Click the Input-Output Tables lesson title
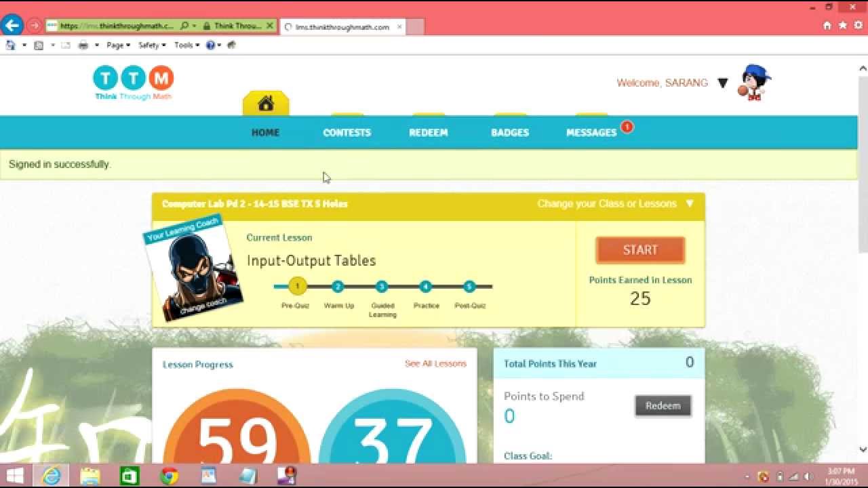 click(311, 261)
